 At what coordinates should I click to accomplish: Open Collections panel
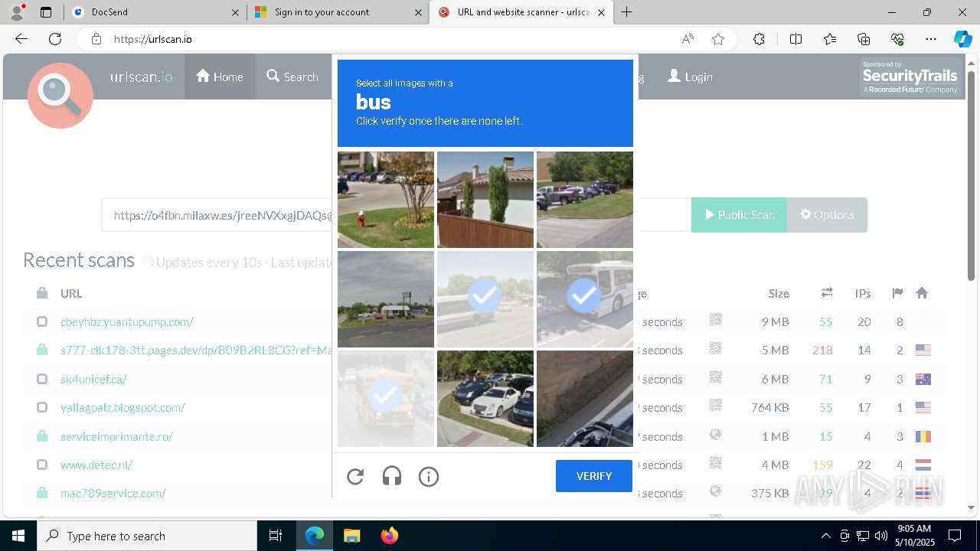[864, 39]
